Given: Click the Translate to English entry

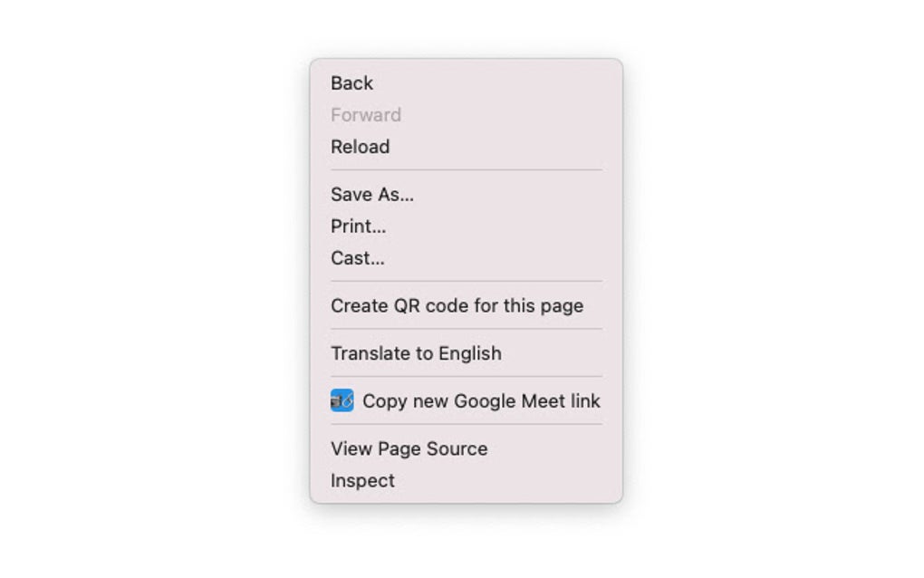Looking at the screenshot, I should click(417, 353).
